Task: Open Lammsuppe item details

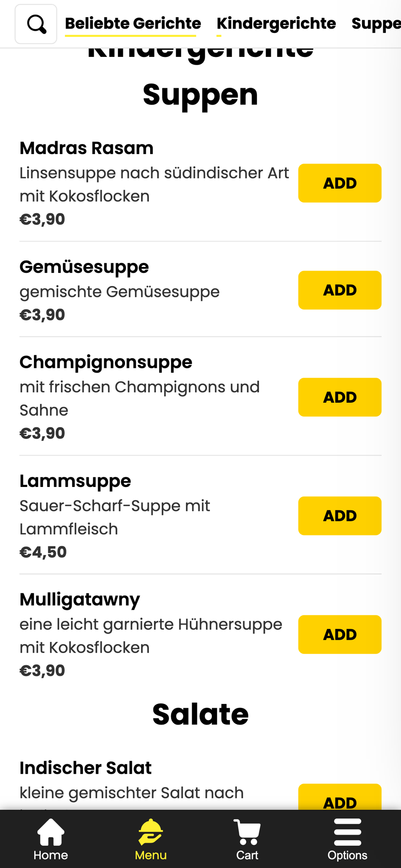Action: point(75,481)
